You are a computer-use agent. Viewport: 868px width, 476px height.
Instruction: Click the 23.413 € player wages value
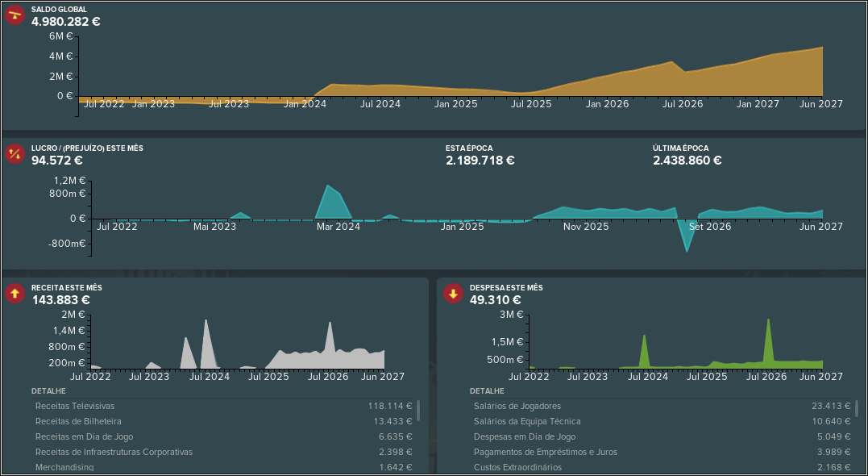point(832,406)
